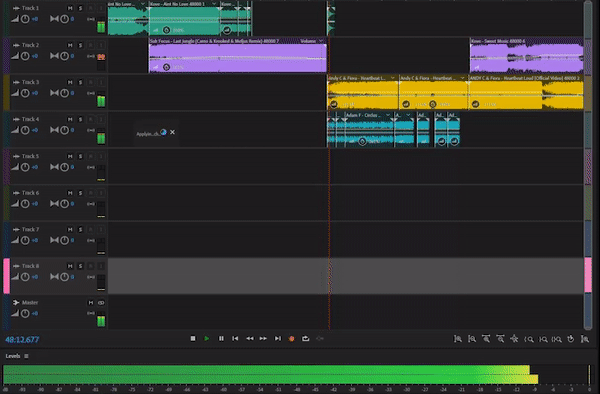
Task: Toggle monitor input on Track 7
Action: point(101,229)
